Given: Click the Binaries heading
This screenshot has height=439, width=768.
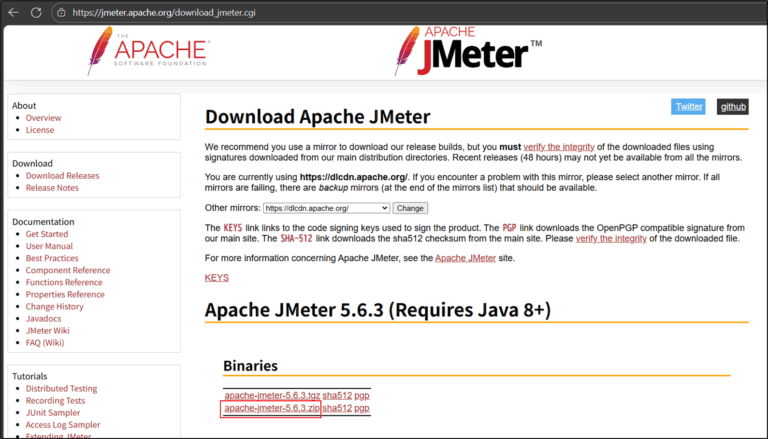Looking at the screenshot, I should (250, 366).
